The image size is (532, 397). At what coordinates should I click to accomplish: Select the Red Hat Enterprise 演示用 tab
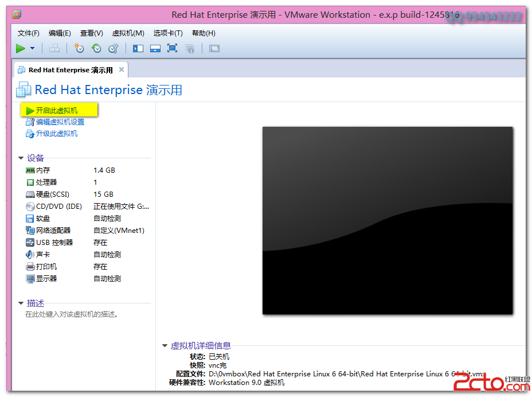(71, 70)
